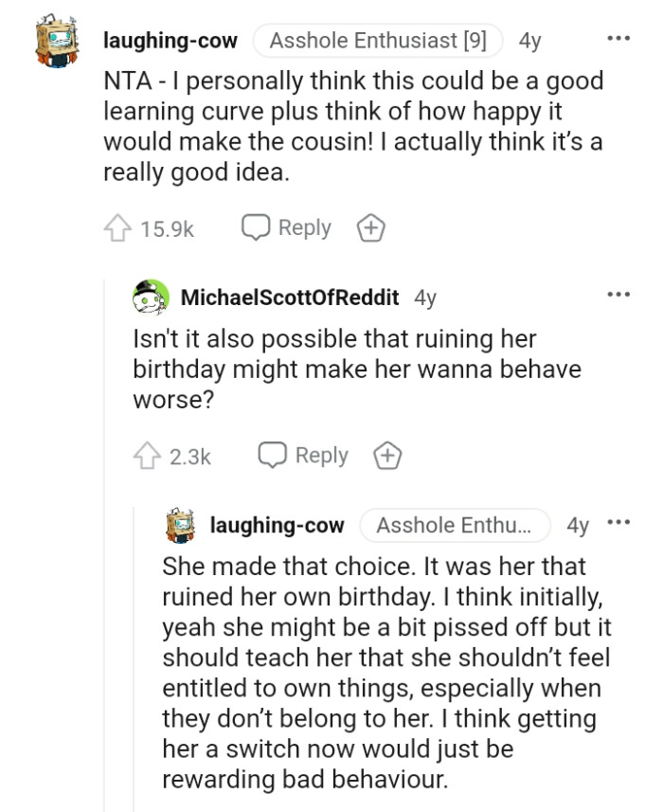Give award to MichaelScottOfReddit's comment
The image size is (663, 812).
pyautogui.click(x=386, y=456)
